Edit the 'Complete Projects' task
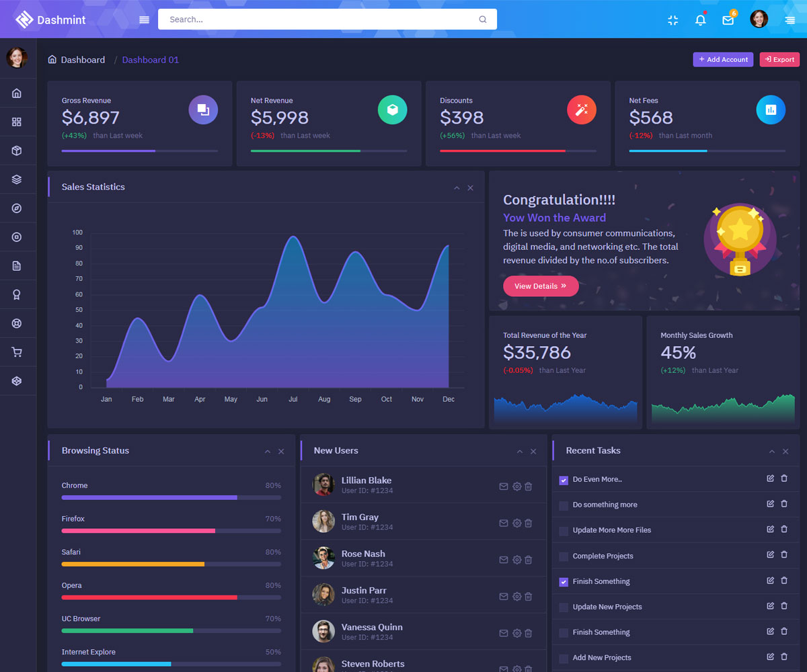This screenshot has height=672, width=807. pyautogui.click(x=770, y=555)
